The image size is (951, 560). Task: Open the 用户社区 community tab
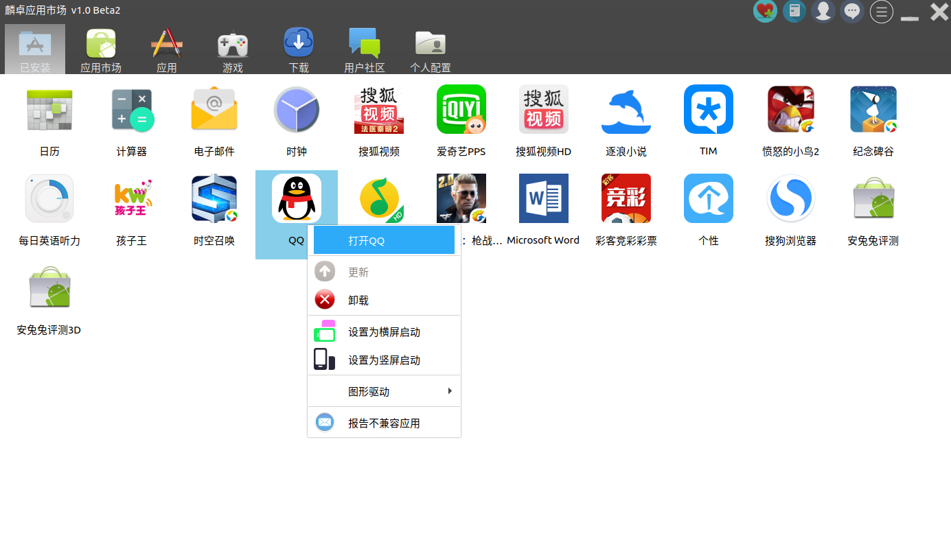click(x=365, y=49)
